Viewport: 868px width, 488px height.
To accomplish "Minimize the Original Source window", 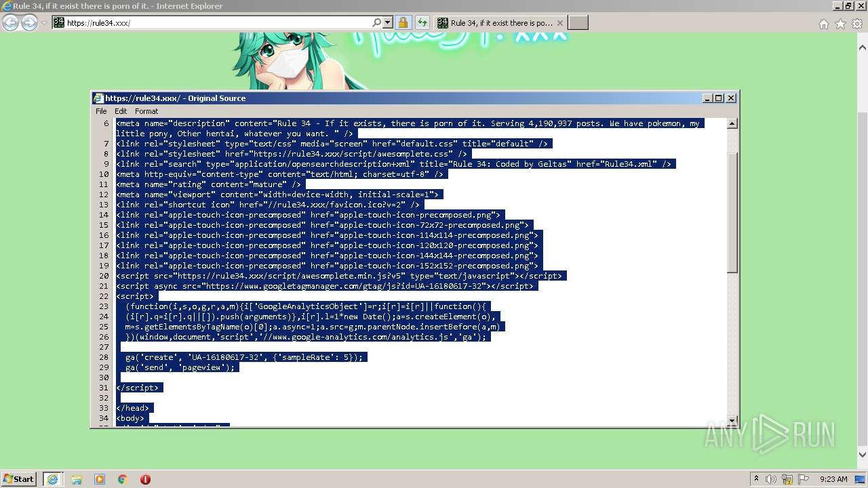I will click(708, 98).
